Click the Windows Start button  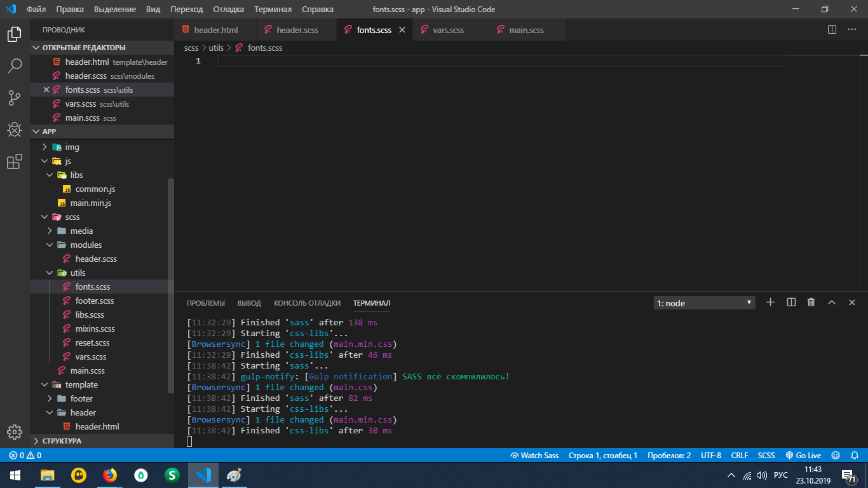[15, 475]
